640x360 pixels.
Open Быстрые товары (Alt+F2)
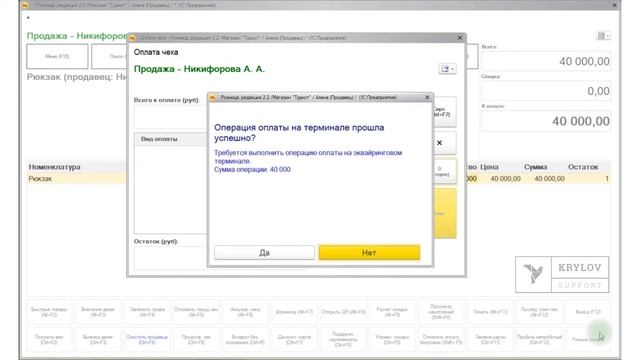[49, 312]
